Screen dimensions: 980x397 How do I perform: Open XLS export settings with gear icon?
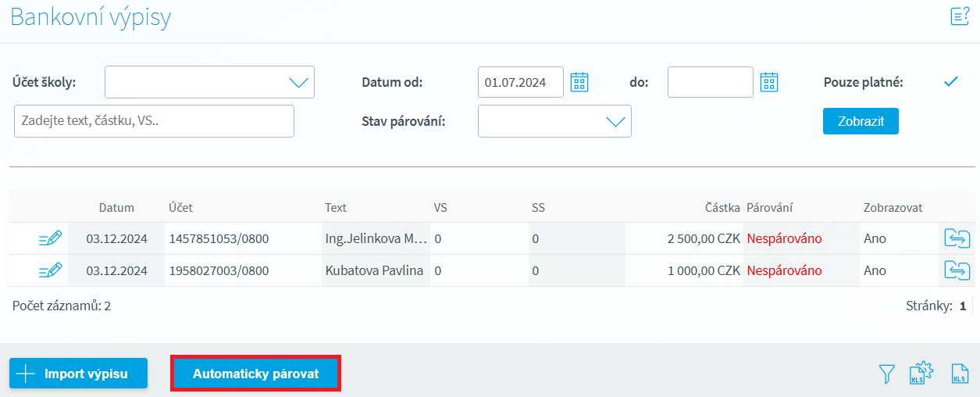(921, 374)
